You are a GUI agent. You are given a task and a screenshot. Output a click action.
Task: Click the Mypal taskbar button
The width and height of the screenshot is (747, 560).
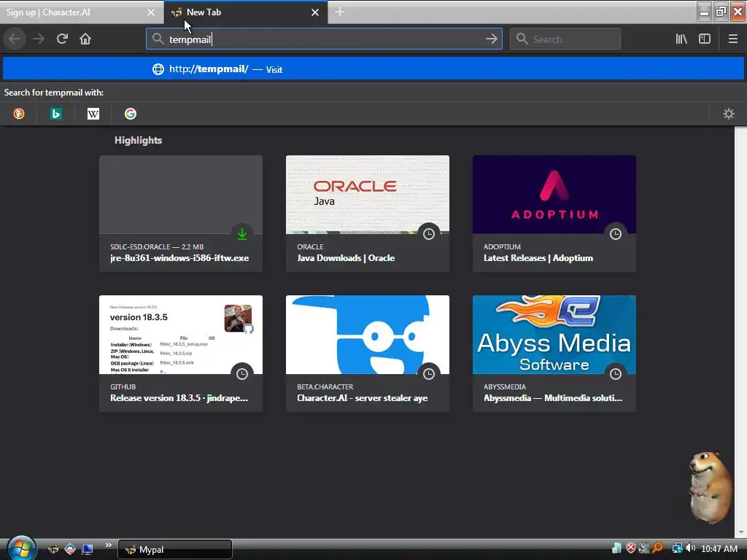pyautogui.click(x=175, y=550)
